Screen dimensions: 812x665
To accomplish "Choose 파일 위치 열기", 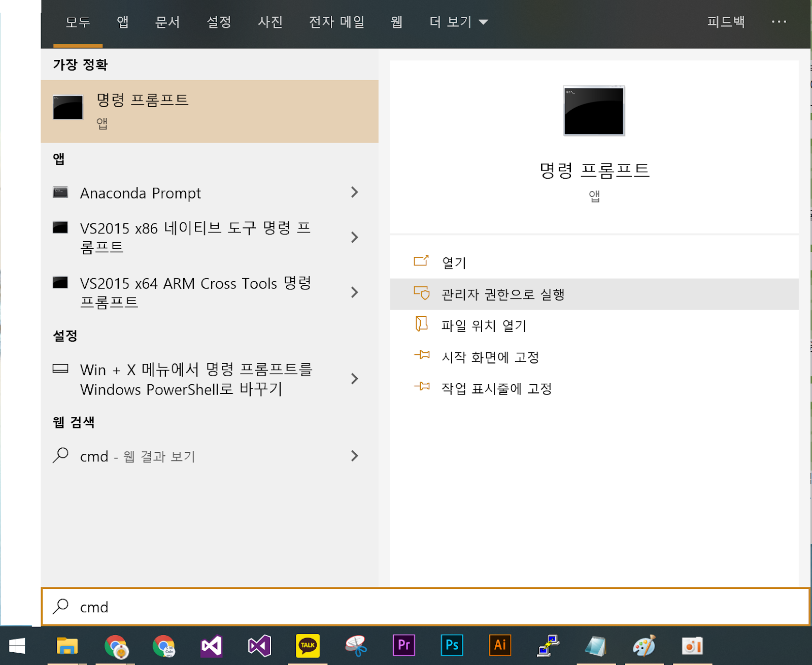I will [594, 325].
